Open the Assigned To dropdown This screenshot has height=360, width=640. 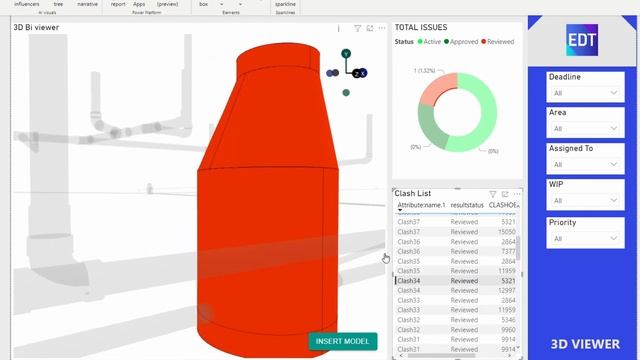pos(585,164)
